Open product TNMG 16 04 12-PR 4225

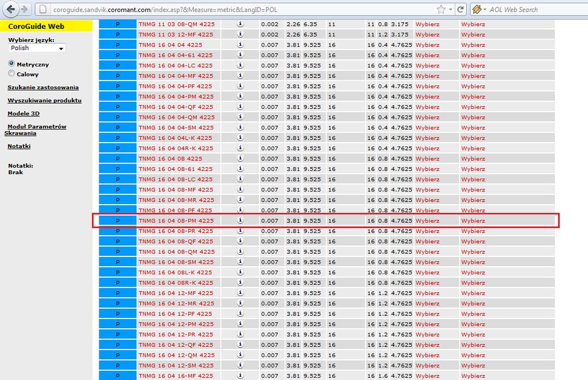pos(176,335)
